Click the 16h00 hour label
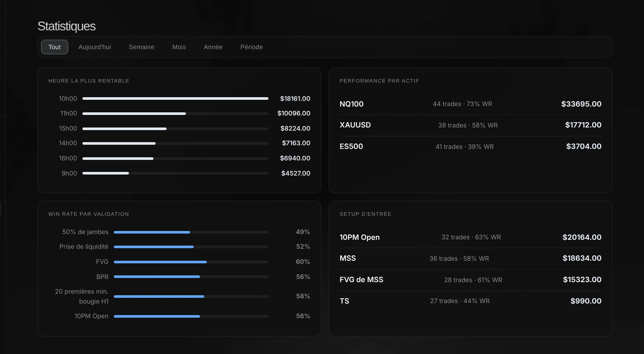The image size is (644, 354). pyautogui.click(x=68, y=158)
